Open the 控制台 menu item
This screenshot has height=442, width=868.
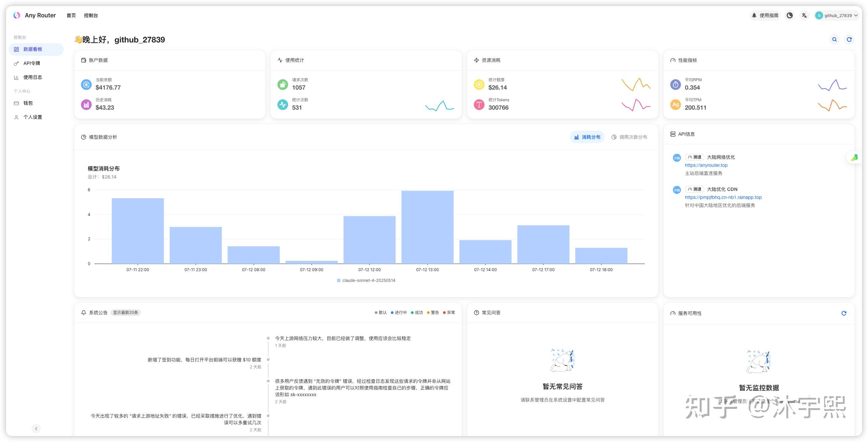tap(90, 15)
